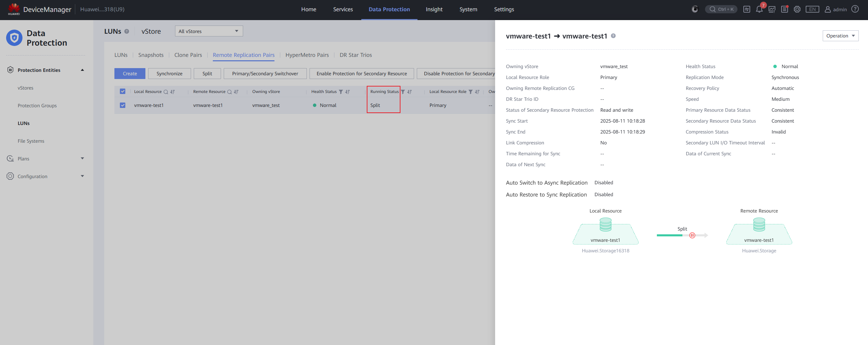Click the Remote Resource database icon in topology
Screen dimensions: 868x345
coord(759,224)
